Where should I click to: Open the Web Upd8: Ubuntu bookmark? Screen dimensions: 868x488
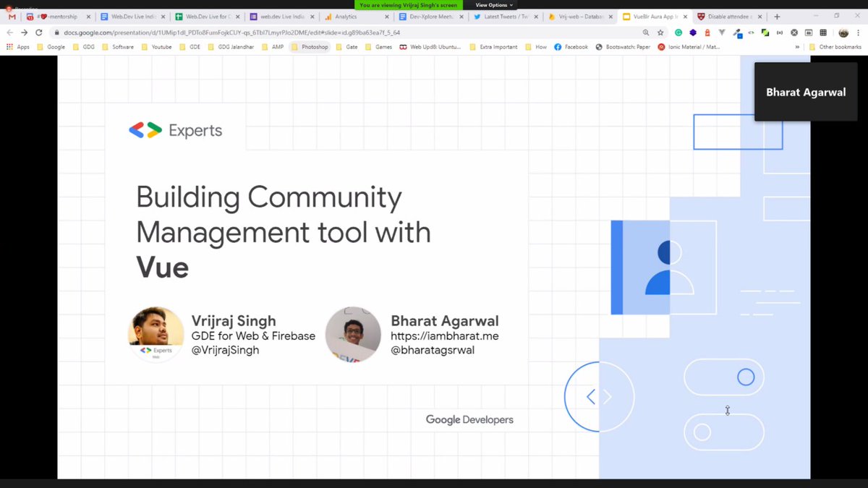pyautogui.click(x=430, y=47)
